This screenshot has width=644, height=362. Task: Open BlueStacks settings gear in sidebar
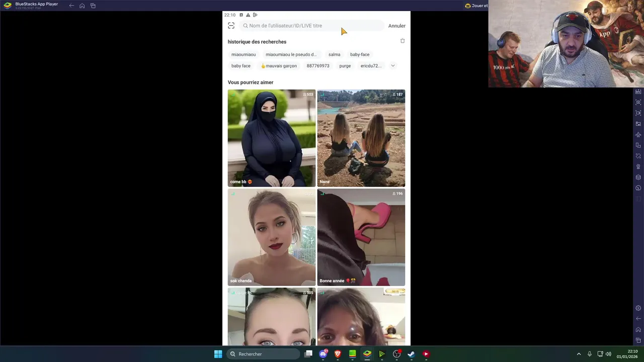pos(638,308)
